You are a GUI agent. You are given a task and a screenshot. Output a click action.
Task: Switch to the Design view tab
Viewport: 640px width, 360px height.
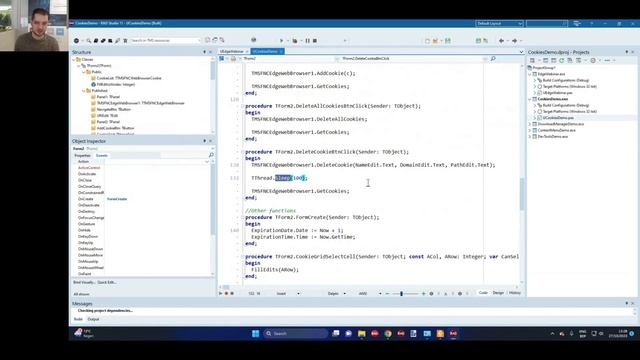pos(498,293)
